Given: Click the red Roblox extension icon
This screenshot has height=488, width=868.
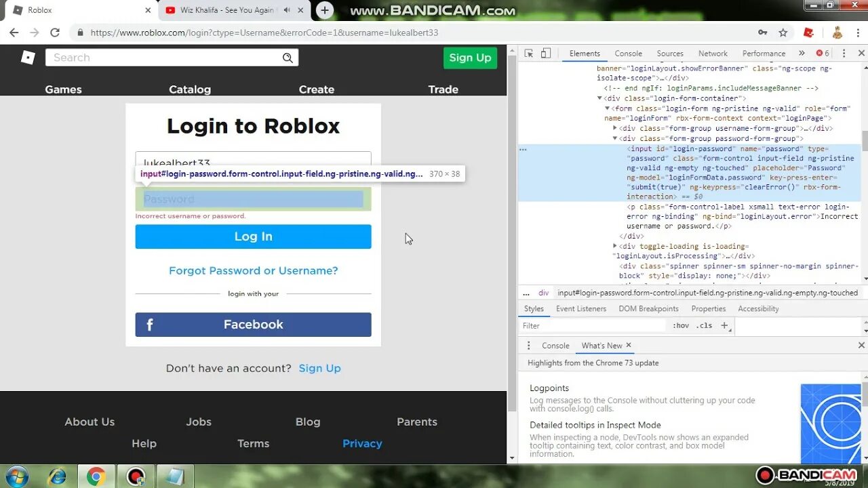Looking at the screenshot, I should click(808, 33).
